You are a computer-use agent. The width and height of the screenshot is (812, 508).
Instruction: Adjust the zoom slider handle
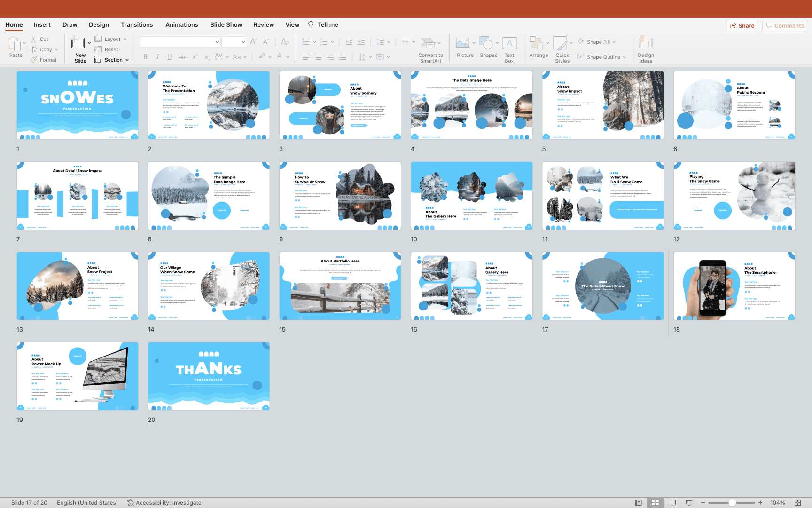[732, 502]
